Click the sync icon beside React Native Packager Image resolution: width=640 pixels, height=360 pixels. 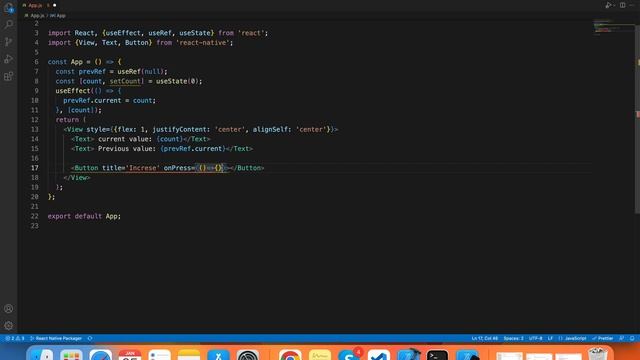pos(90,338)
